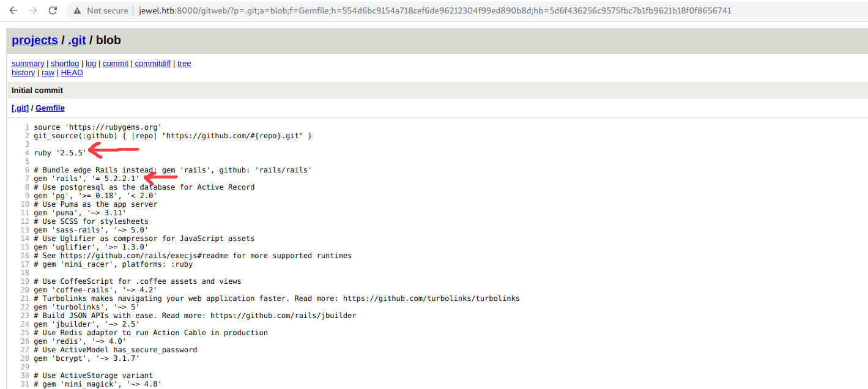The height and width of the screenshot is (389, 868).
Task: Click line number 28 anchor
Action: (25, 358)
